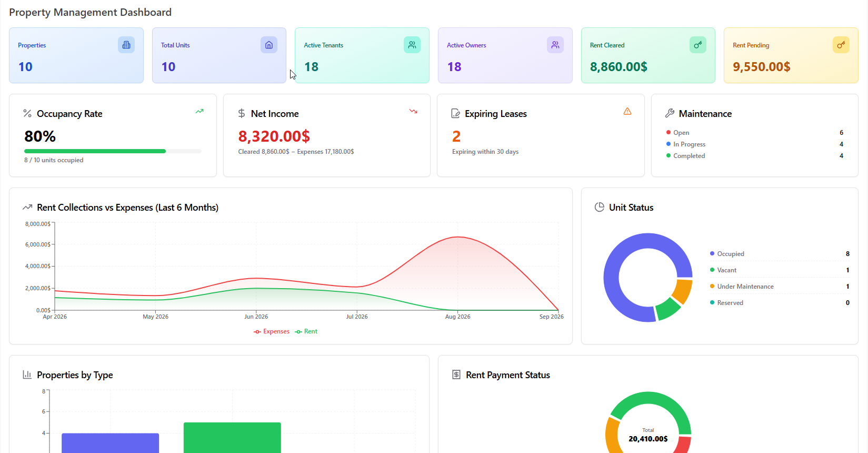This screenshot has width=868, height=453.
Task: Click the green bar in Properties by Type
Action: click(x=232, y=438)
